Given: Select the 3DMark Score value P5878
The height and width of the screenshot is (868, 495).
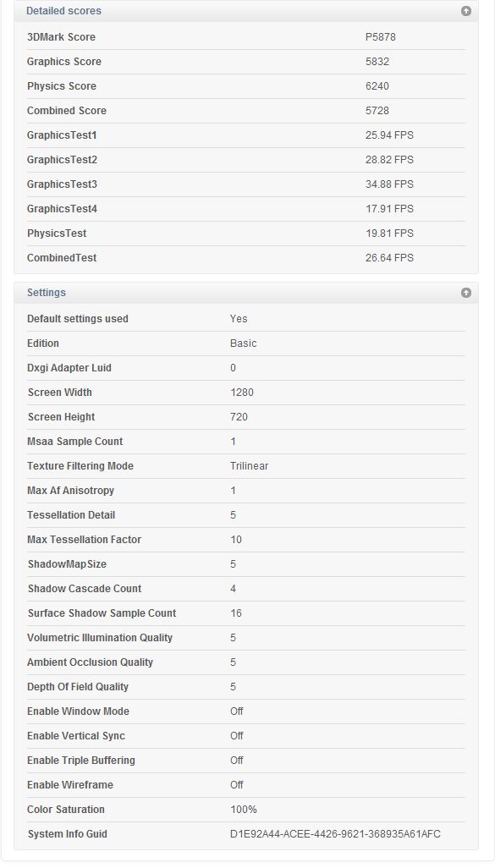Looking at the screenshot, I should [381, 37].
